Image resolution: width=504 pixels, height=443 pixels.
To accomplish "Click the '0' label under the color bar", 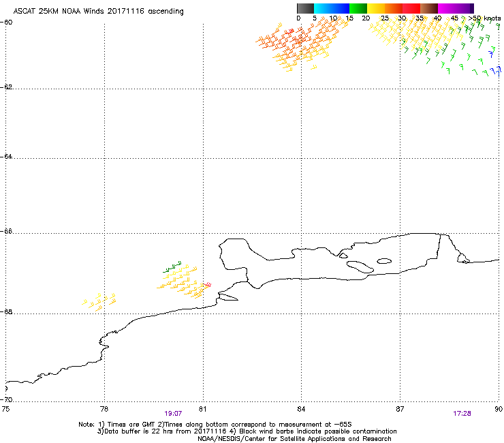I will coord(298,18).
